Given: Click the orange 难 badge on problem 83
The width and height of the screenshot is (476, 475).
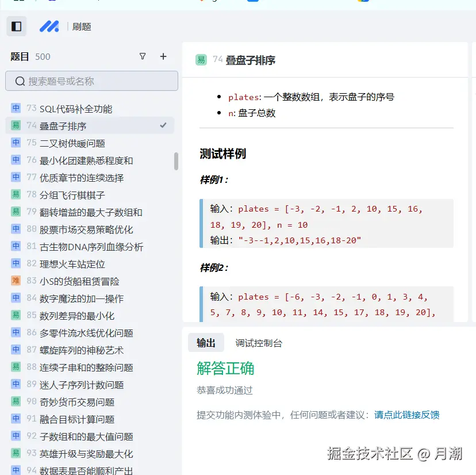Looking at the screenshot, I should tap(16, 281).
